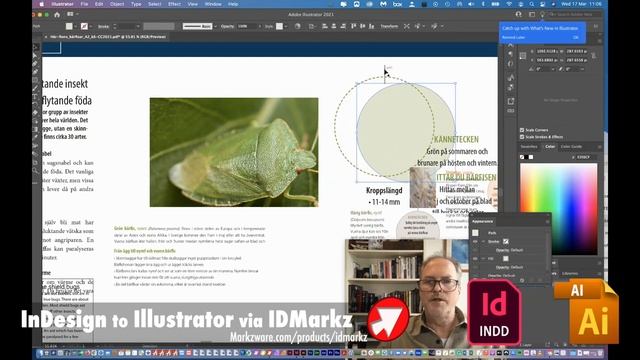Click the white swatch in Color panel
The image size is (640, 360).
tap(531, 157)
